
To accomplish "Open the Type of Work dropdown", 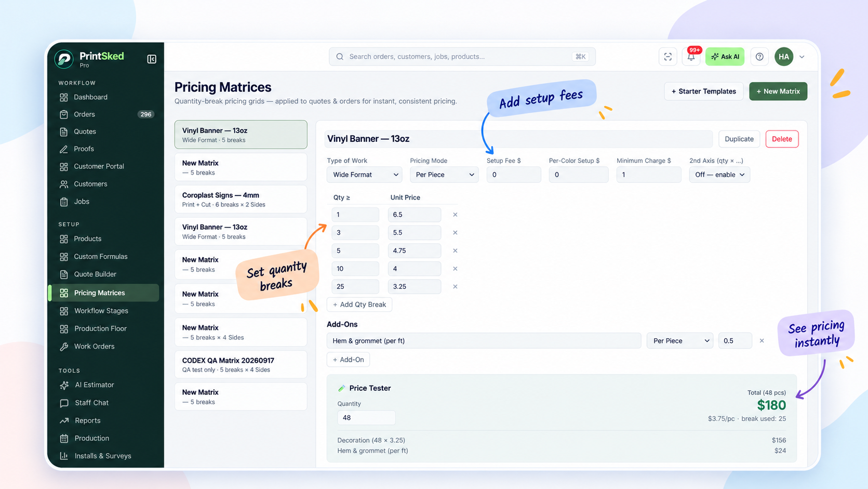I will tap(365, 175).
